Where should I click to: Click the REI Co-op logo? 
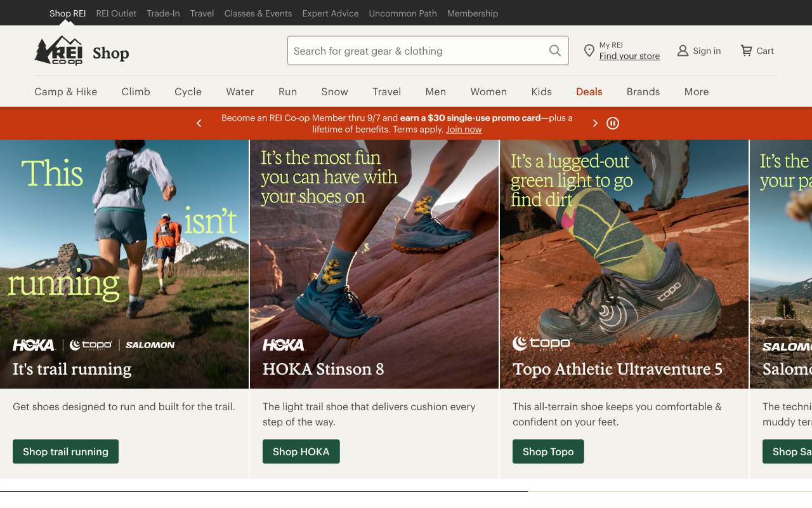[58, 51]
